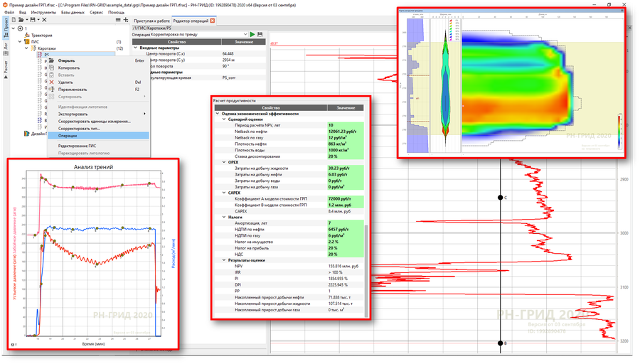The width and height of the screenshot is (640, 364).
Task: Select the Каротажи tree node
Action: [x=47, y=48]
